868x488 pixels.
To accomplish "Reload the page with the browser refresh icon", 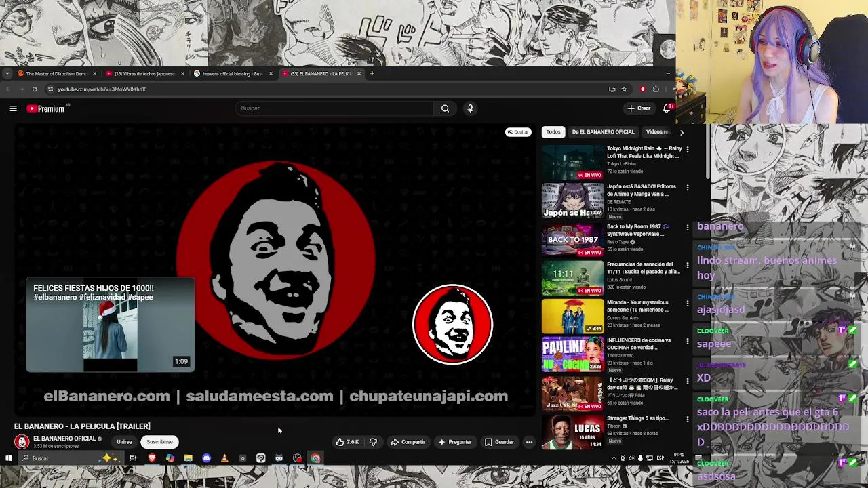I will [35, 89].
